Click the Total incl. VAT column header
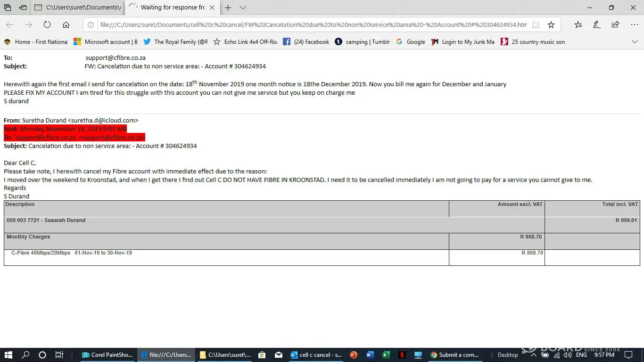 pyautogui.click(x=620, y=205)
